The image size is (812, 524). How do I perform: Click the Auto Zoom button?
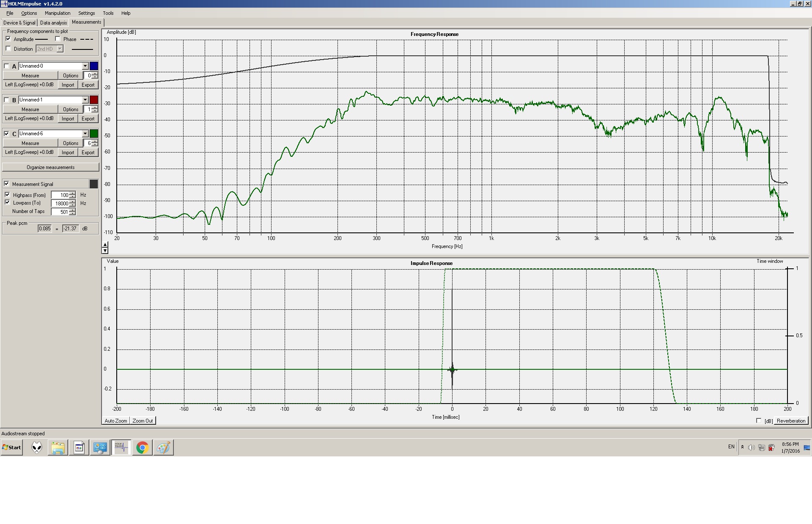click(x=116, y=421)
